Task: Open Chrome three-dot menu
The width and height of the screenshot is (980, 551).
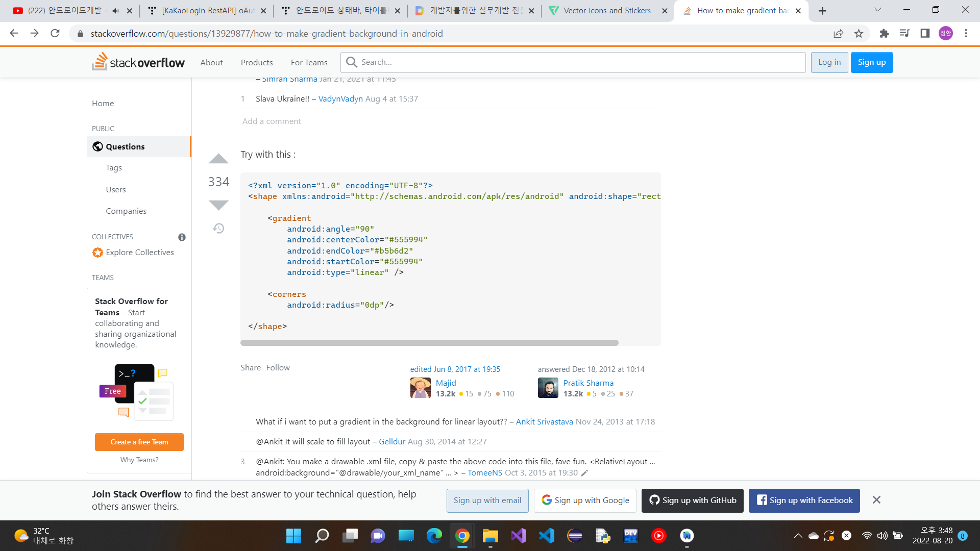Action: pyautogui.click(x=966, y=34)
